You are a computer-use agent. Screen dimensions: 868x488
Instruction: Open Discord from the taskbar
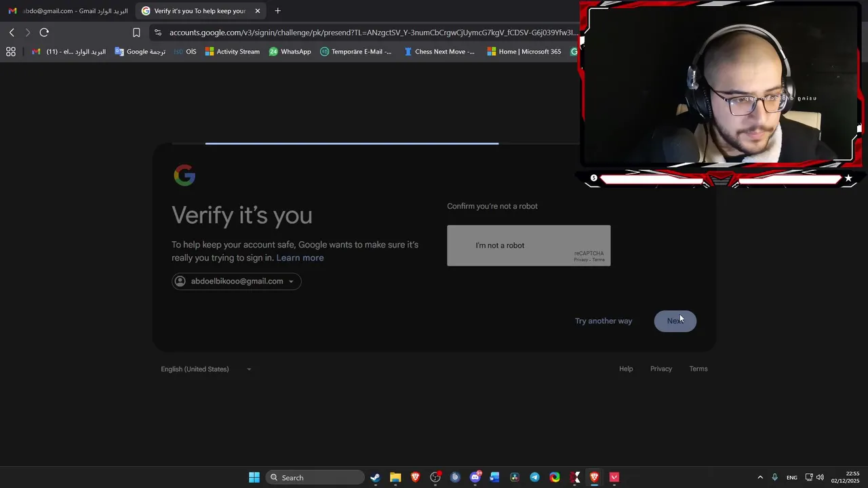[x=475, y=477]
